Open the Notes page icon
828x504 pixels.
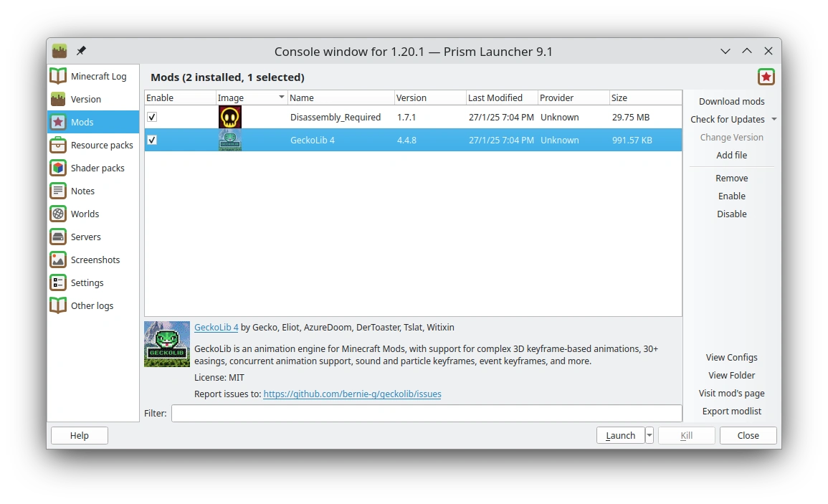(58, 191)
